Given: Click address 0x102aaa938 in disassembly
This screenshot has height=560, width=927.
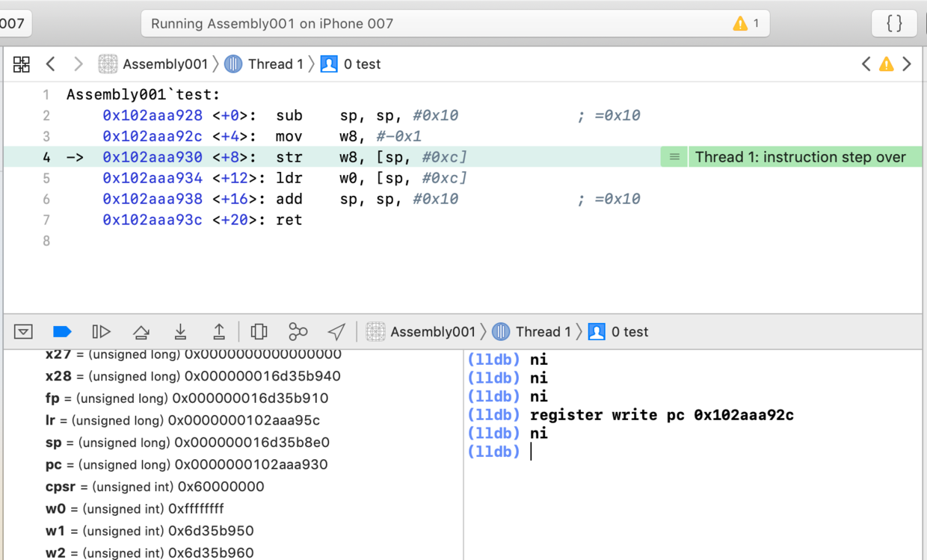Looking at the screenshot, I should pyautogui.click(x=153, y=200).
